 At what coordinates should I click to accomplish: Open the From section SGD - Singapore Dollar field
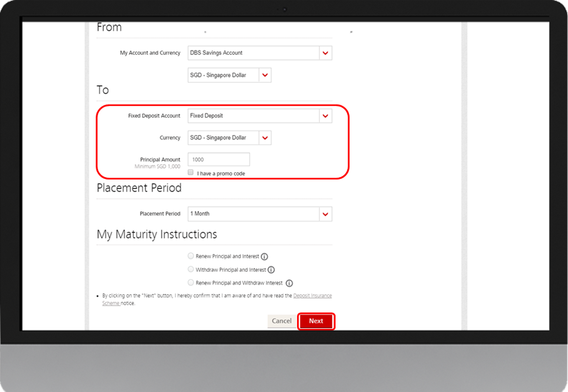(223, 75)
